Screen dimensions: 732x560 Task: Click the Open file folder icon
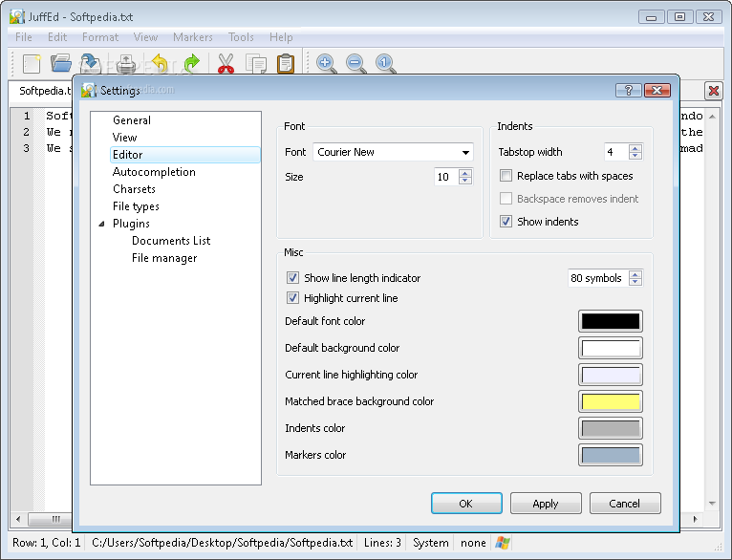pos(61,63)
